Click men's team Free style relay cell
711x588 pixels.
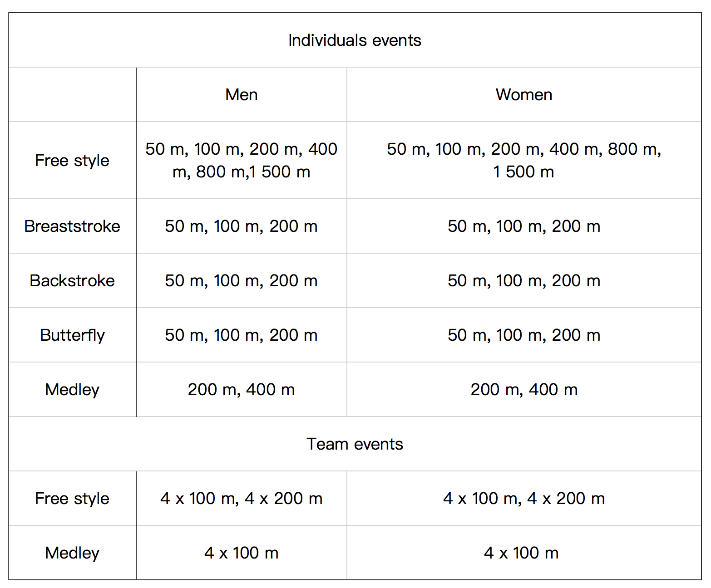[242, 499]
